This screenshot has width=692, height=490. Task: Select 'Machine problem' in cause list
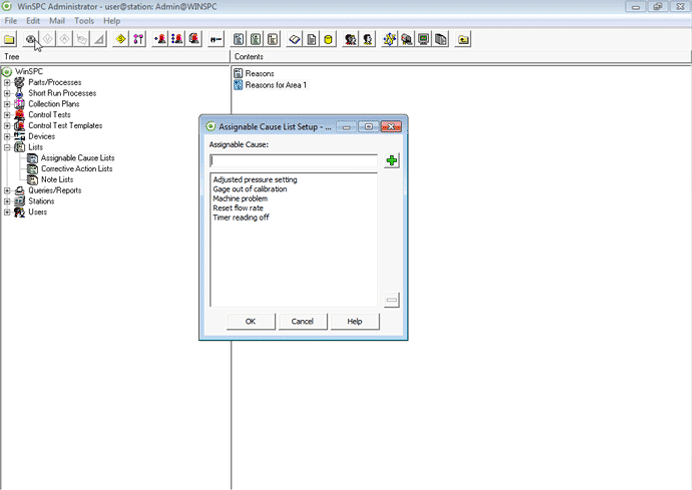pos(240,198)
